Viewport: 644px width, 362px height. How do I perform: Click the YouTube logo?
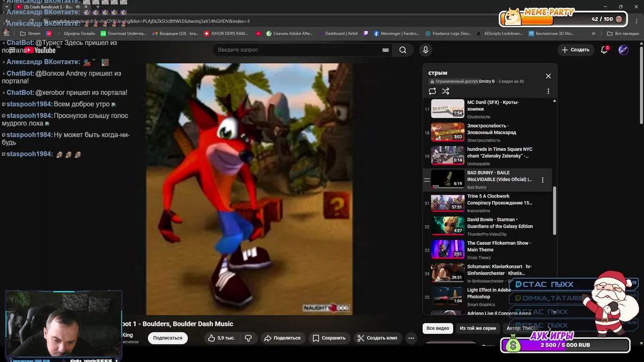[40, 50]
